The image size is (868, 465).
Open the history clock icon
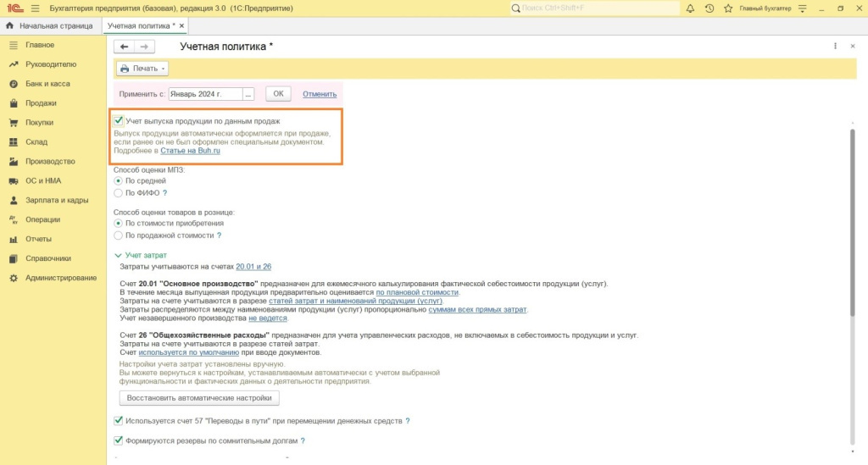click(708, 8)
